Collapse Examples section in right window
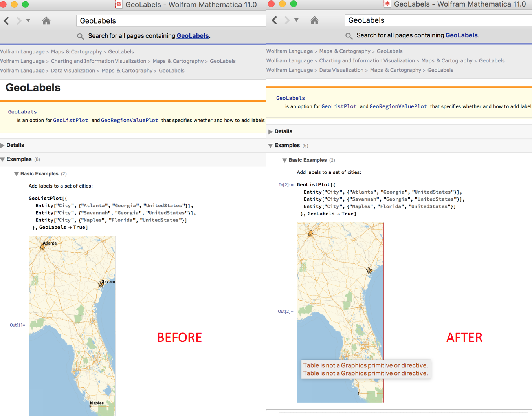This screenshot has width=532, height=420. click(x=270, y=146)
